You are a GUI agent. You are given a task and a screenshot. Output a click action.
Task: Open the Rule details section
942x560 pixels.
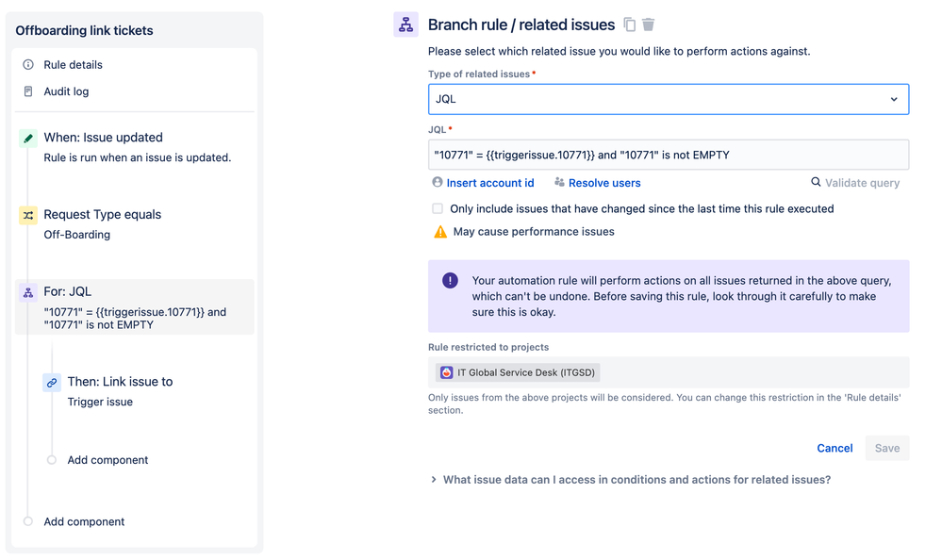[73, 65]
